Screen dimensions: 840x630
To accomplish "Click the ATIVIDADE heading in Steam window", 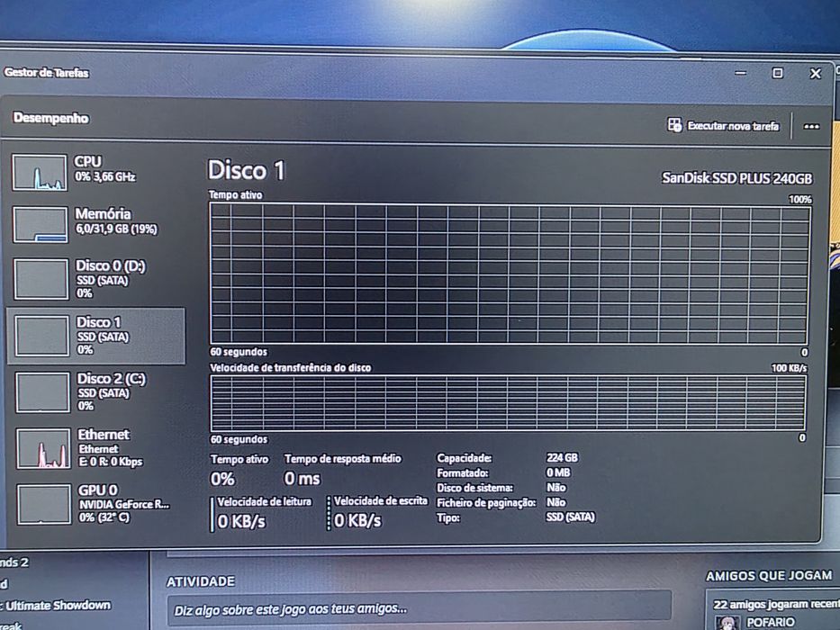I will [201, 581].
